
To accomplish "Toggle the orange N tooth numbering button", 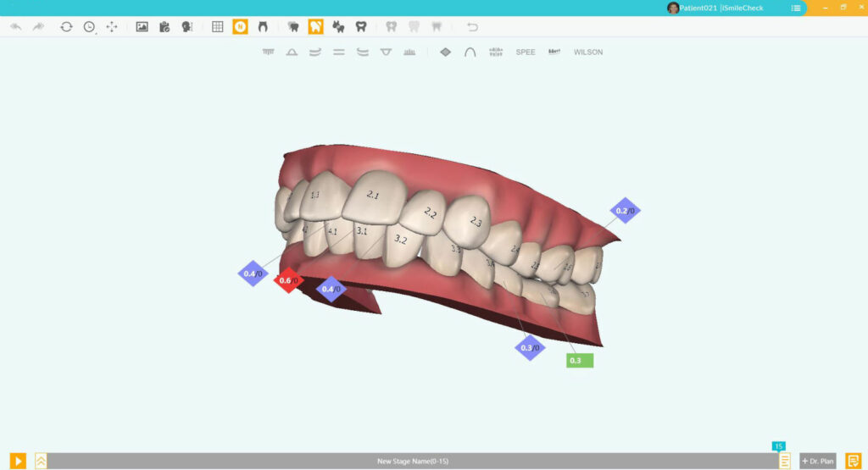I will coord(240,26).
